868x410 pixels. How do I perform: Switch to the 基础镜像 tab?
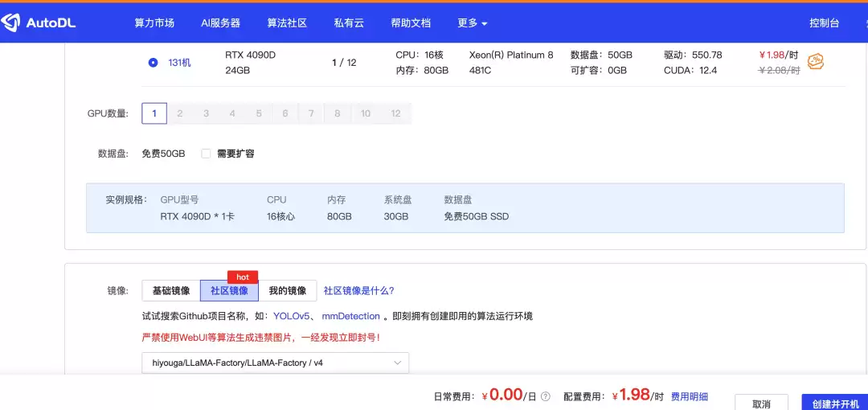click(x=171, y=291)
